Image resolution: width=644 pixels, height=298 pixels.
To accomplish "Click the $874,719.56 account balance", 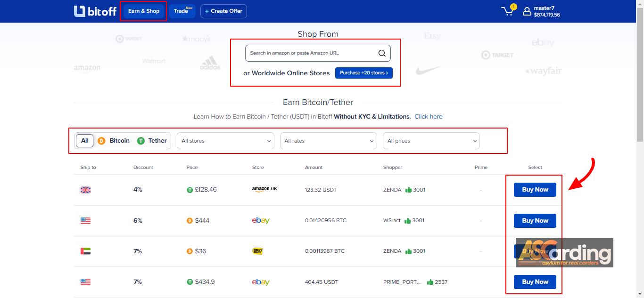I will tap(547, 15).
